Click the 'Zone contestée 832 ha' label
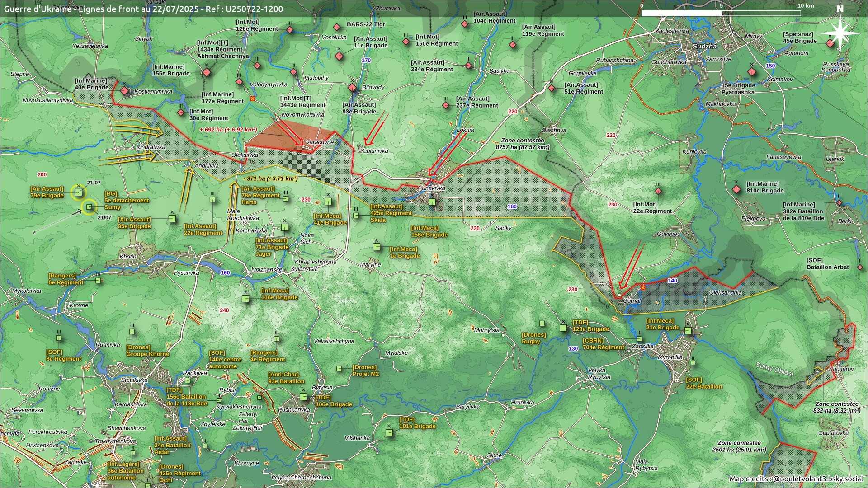This screenshot has width=868, height=488. 837,407
